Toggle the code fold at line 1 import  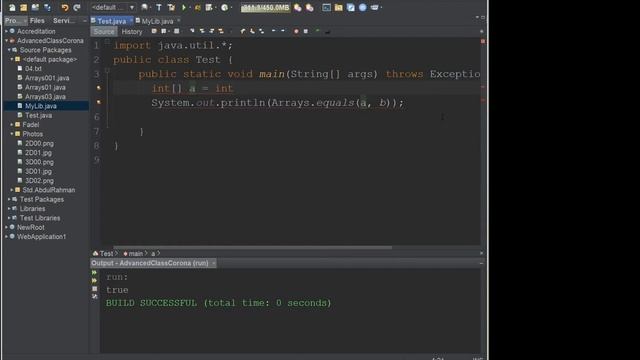tap(107, 41)
